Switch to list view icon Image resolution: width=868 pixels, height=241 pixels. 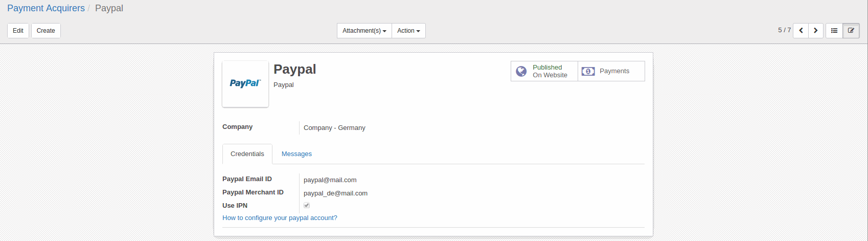pyautogui.click(x=834, y=31)
